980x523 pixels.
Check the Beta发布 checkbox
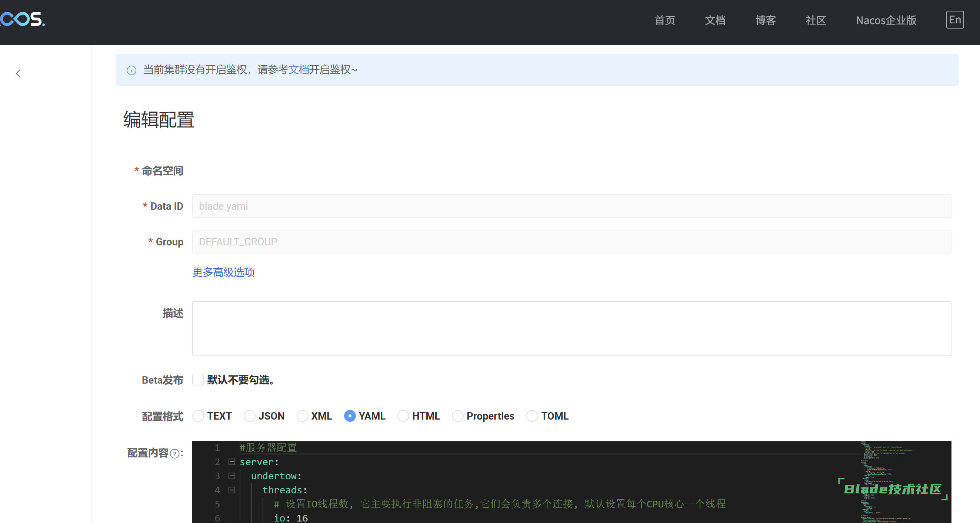point(198,380)
